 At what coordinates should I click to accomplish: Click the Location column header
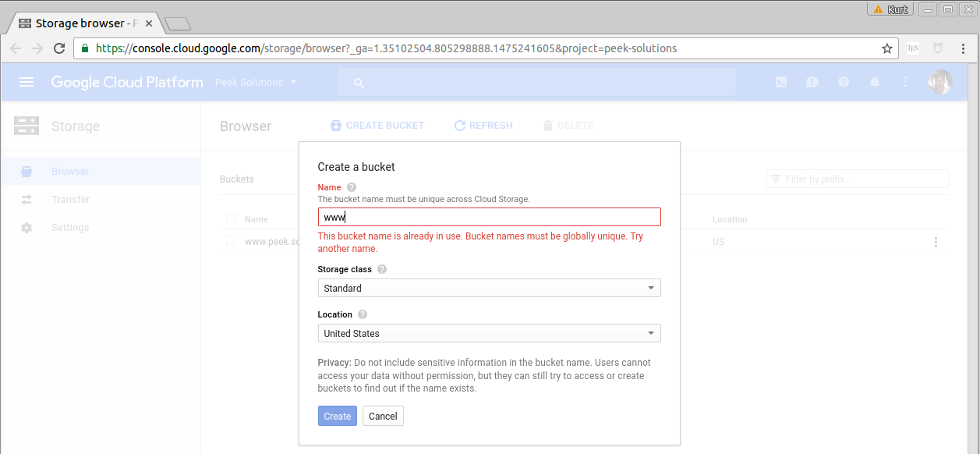click(730, 220)
